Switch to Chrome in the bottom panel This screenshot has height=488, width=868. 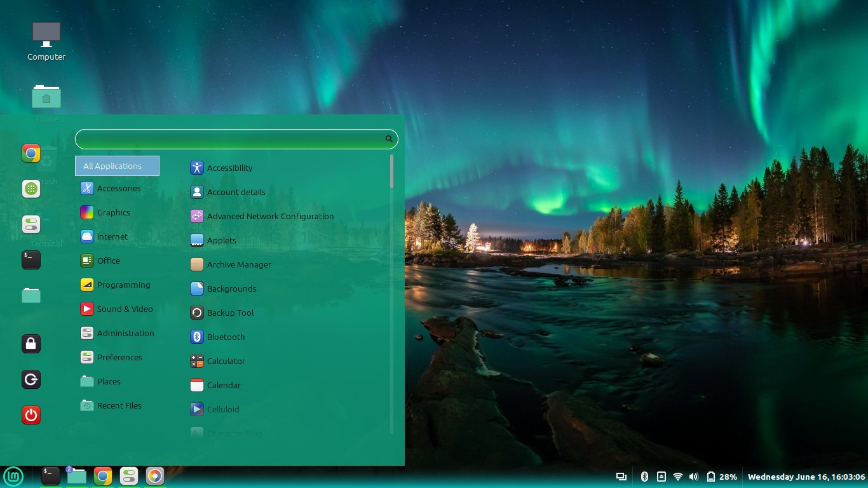point(103,476)
